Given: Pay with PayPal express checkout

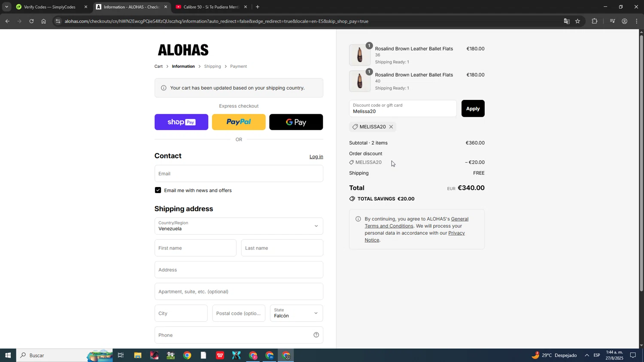Looking at the screenshot, I should [239, 122].
